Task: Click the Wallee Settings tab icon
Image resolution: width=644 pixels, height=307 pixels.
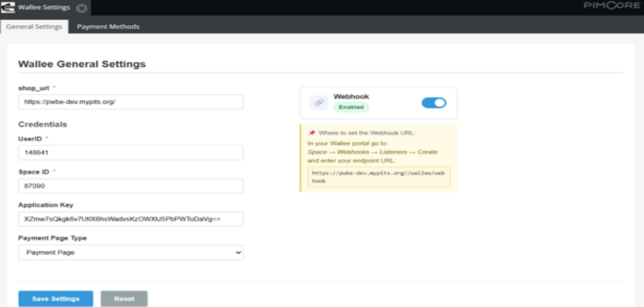Action: 8,8
